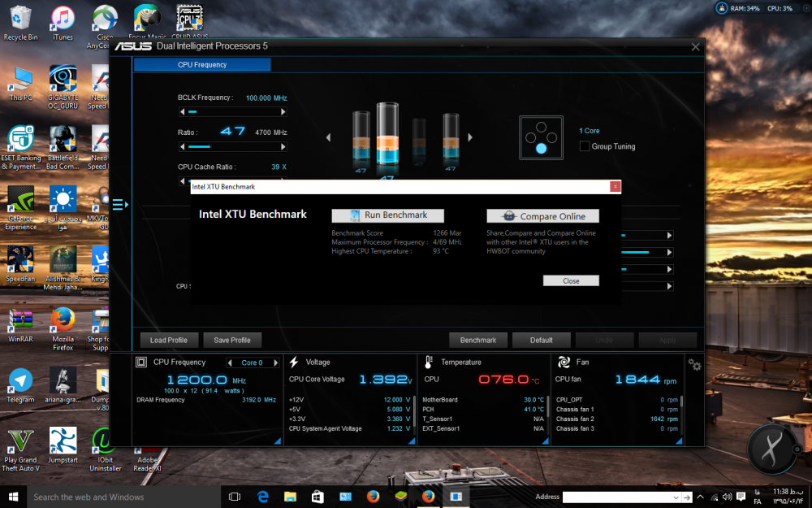Launch Play Grand Theft Auto V shortcut
Screen dimensions: 812x508
[21, 449]
